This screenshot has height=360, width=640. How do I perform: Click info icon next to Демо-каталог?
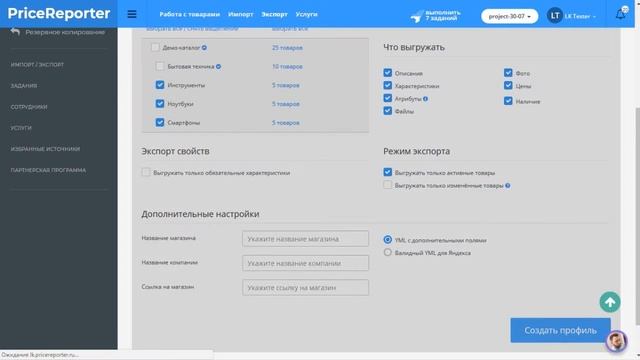click(x=204, y=48)
